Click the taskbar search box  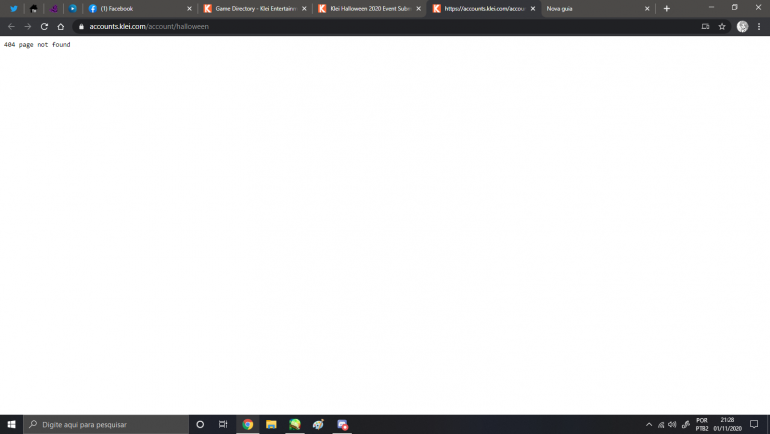click(x=106, y=424)
